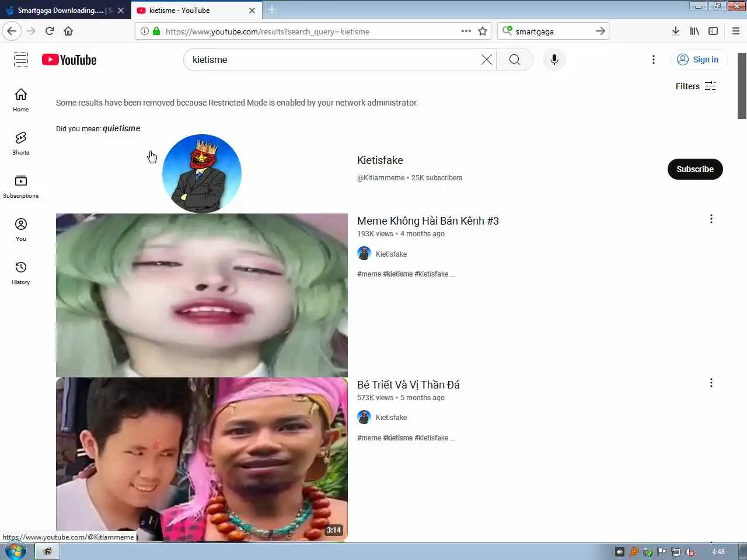
Task: Open the Kietisfake channel name
Action: [x=380, y=160]
